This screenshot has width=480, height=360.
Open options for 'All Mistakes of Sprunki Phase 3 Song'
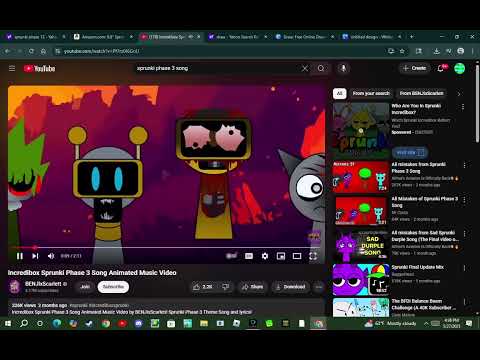pyautogui.click(x=464, y=200)
